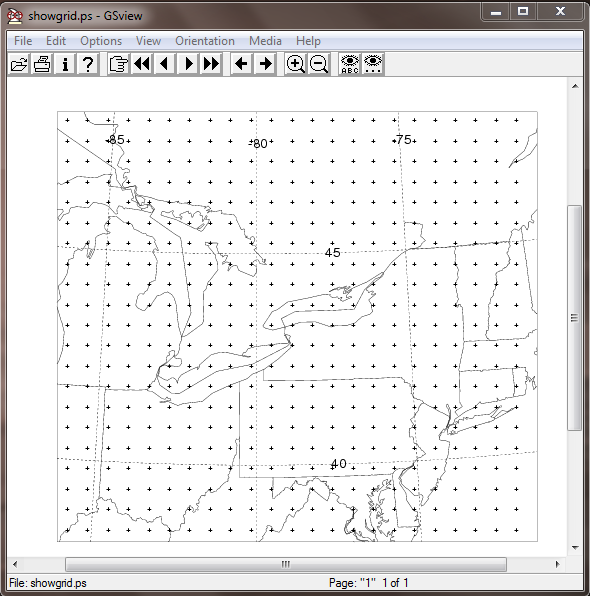Click the Go Forward right arrow icon

[265, 64]
